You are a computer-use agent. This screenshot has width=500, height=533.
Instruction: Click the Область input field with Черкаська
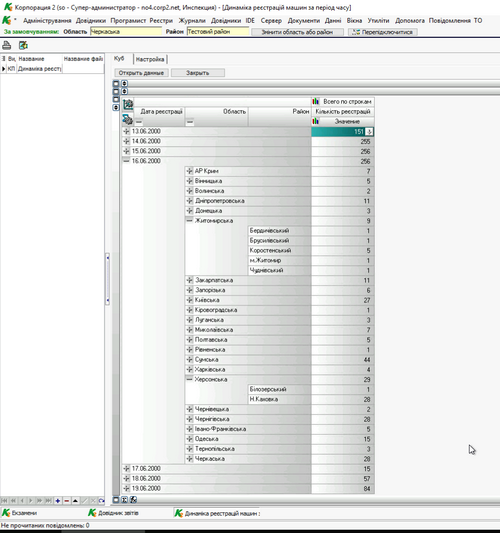coord(126,32)
